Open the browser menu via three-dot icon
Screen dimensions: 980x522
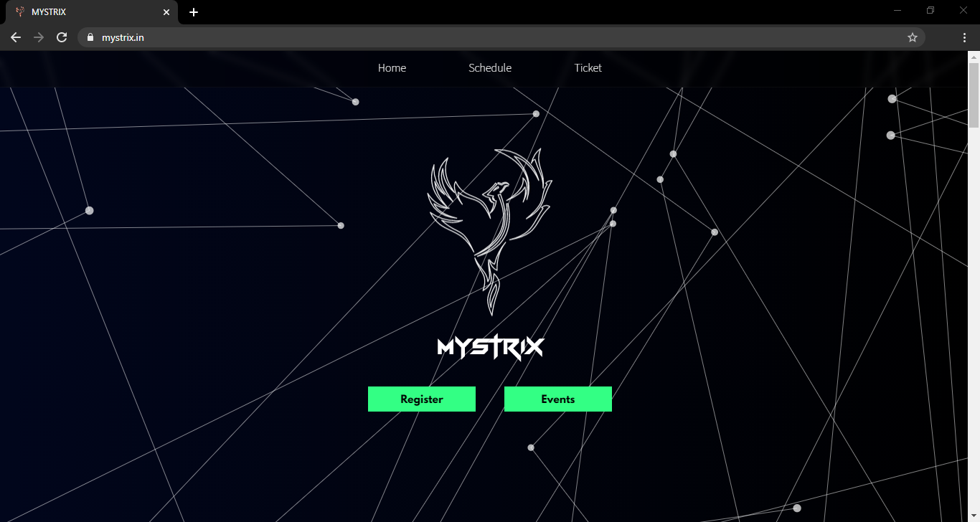[964, 37]
